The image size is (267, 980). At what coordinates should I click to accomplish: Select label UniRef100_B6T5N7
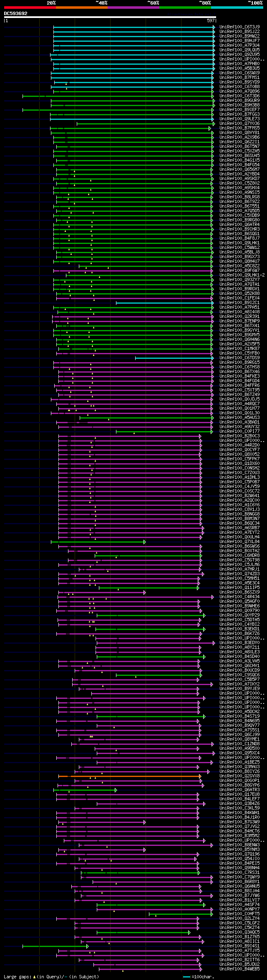point(239,146)
